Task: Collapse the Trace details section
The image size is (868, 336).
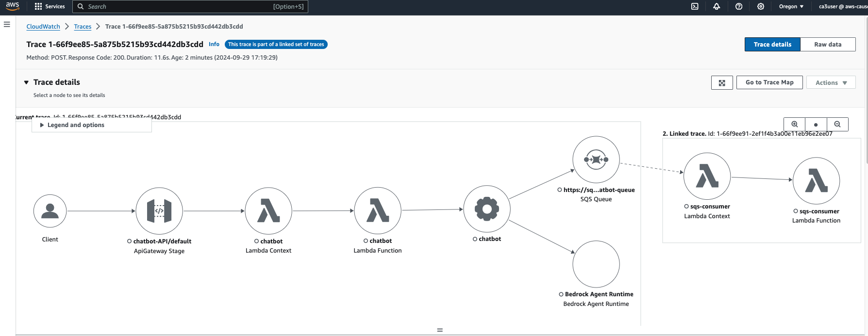Action: click(26, 82)
